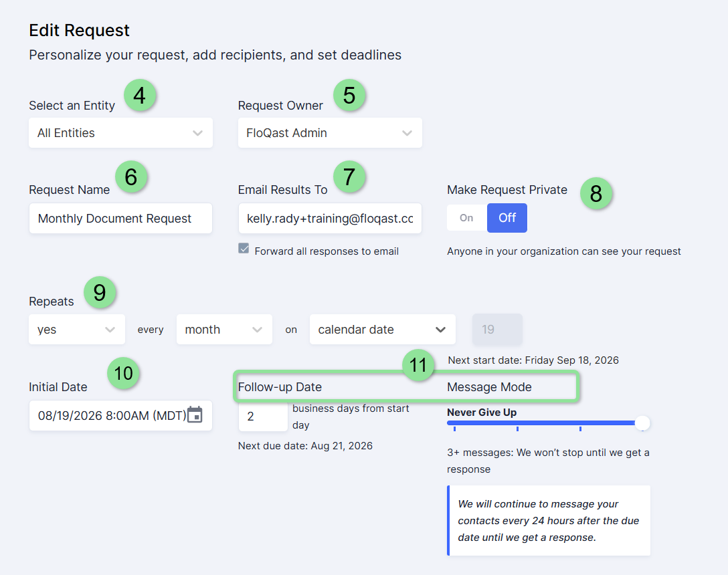Expand the Request Owner FloQast Admin dropdown
Screen dimensions: 728x575
pyautogui.click(x=330, y=133)
